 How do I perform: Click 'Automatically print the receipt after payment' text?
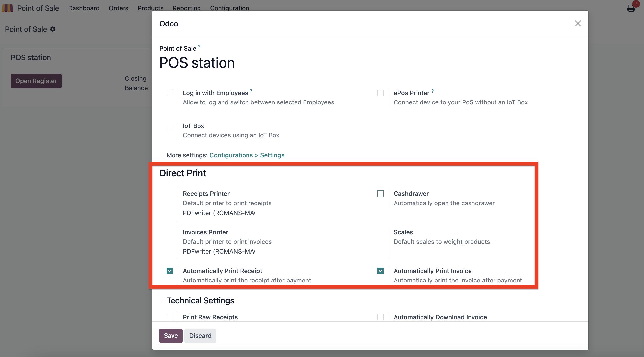tap(247, 280)
